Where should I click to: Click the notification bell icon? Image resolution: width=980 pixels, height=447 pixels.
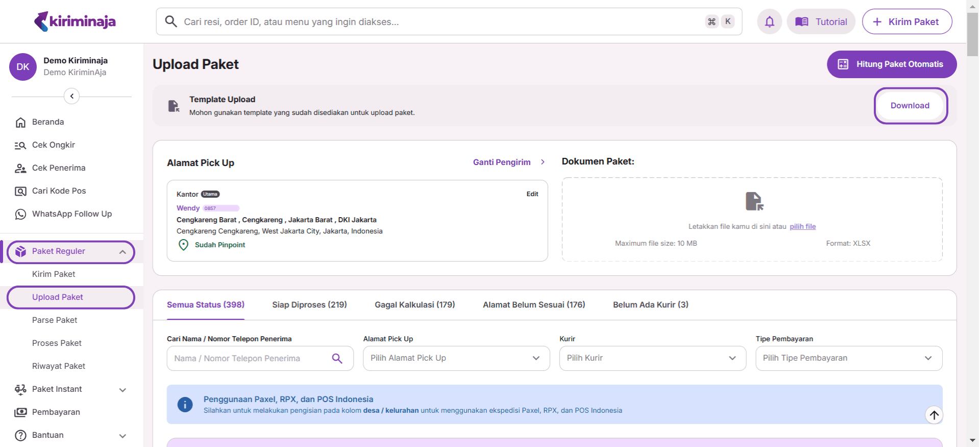tap(769, 21)
